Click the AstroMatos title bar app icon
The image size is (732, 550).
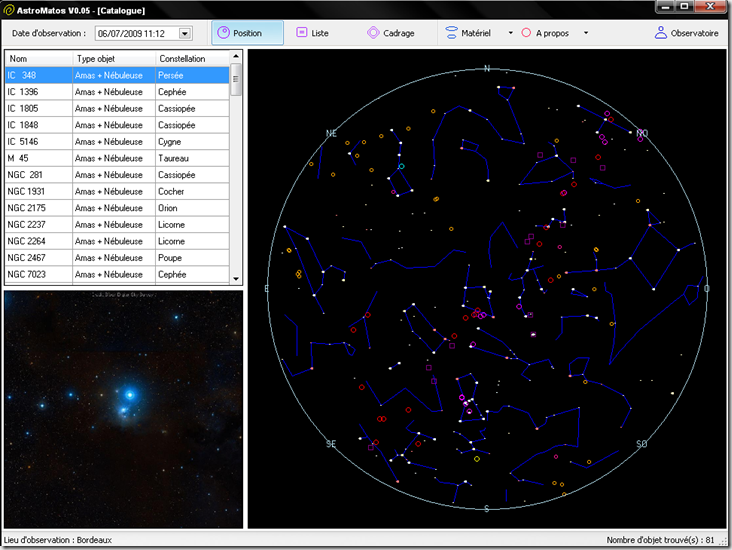[x=8, y=10]
